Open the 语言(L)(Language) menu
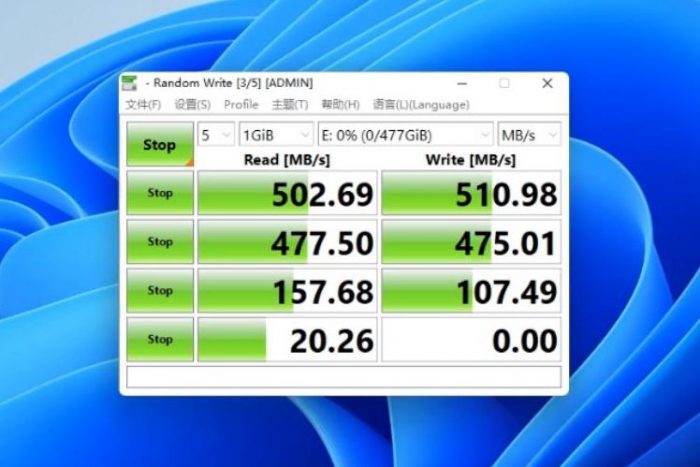 420,104
